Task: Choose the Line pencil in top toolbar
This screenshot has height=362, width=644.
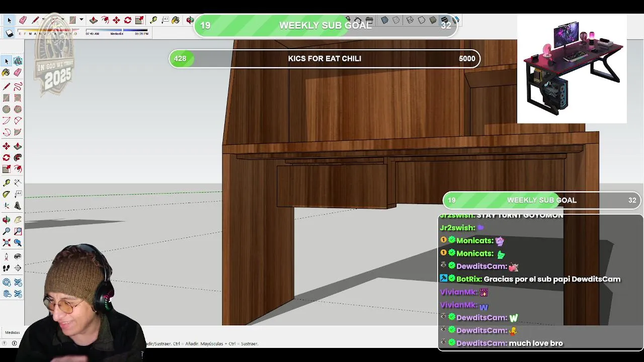Action: point(35,20)
